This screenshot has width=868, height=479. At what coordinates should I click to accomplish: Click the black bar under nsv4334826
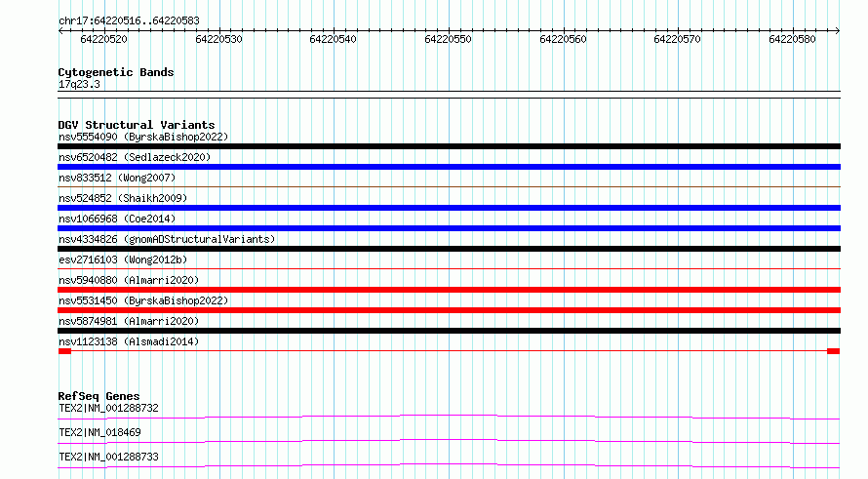coord(449,249)
